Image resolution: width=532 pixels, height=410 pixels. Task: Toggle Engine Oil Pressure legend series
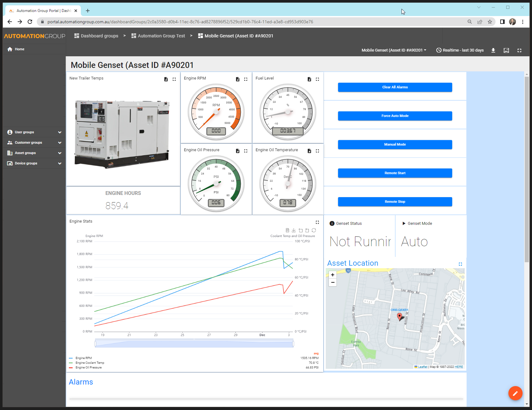[x=88, y=368]
